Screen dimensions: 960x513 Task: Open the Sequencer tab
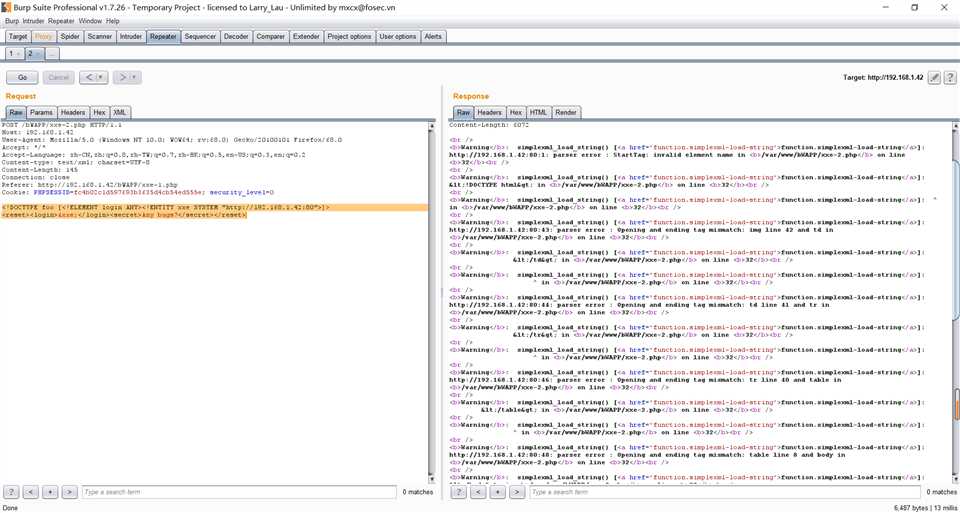click(x=200, y=37)
